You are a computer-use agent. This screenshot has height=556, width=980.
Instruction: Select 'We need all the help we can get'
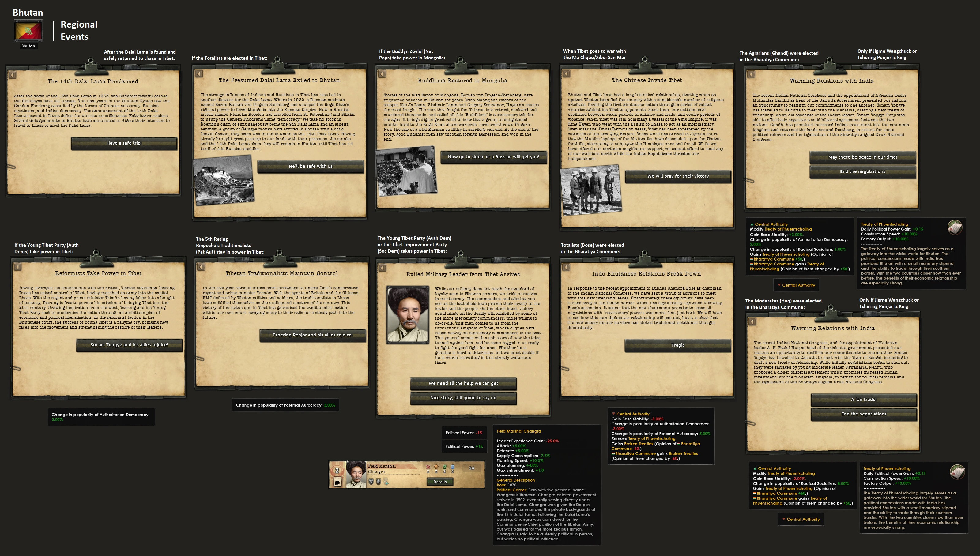click(463, 383)
